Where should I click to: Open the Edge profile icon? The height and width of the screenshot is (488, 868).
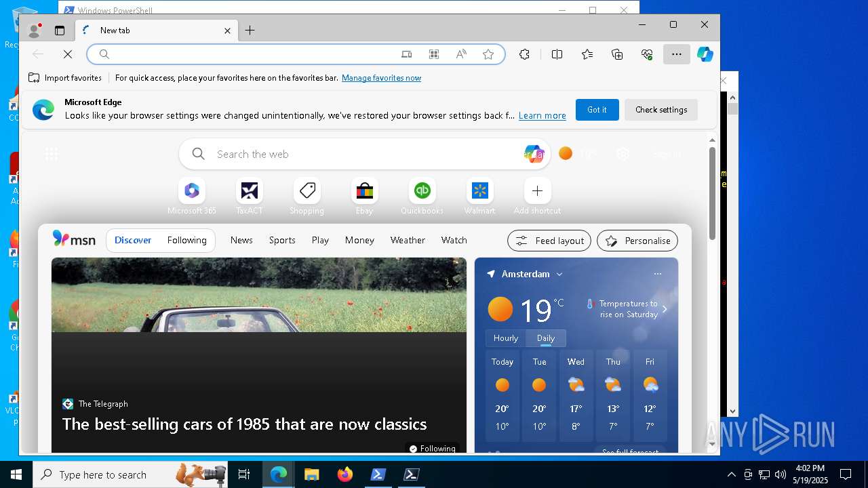click(34, 30)
